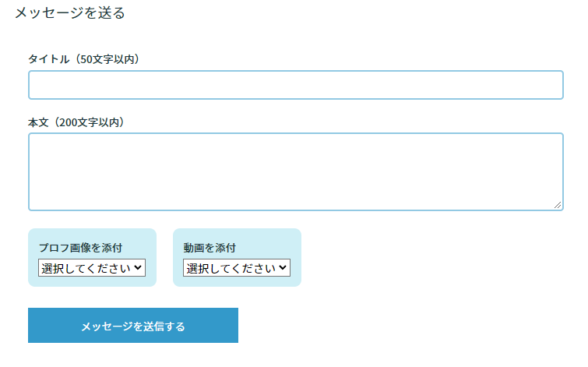
Task: Click the textarea resize handle corner
Action: [558, 205]
